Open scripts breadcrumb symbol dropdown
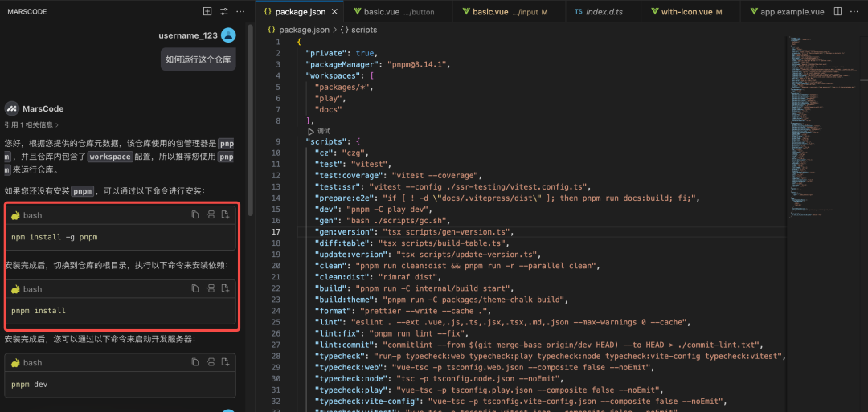This screenshot has width=868, height=412. click(x=358, y=30)
